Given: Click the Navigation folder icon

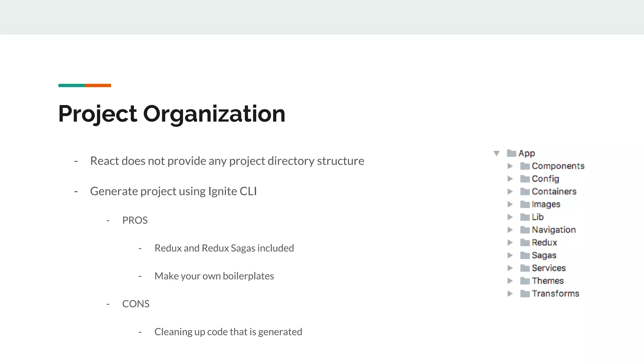Looking at the screenshot, I should point(525,230).
